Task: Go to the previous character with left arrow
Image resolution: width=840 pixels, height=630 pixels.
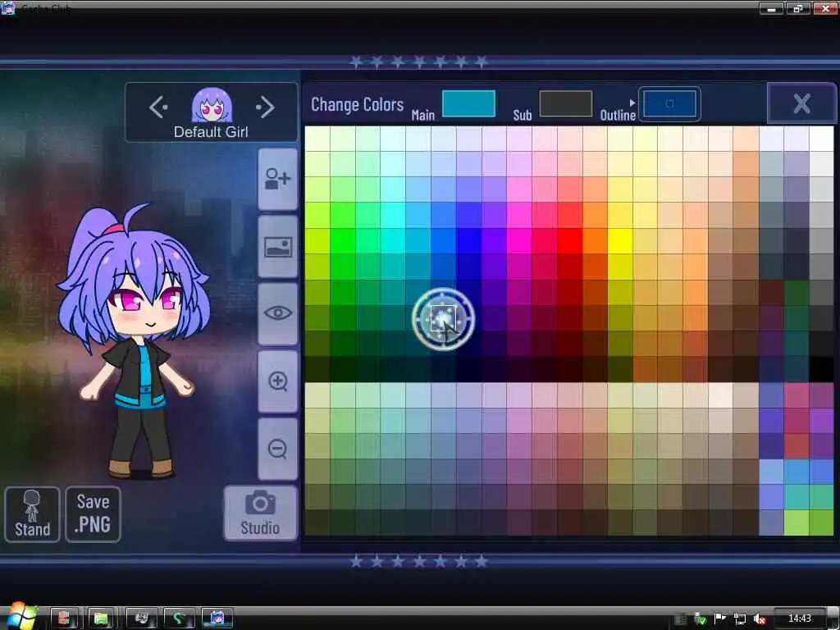Action: point(158,107)
